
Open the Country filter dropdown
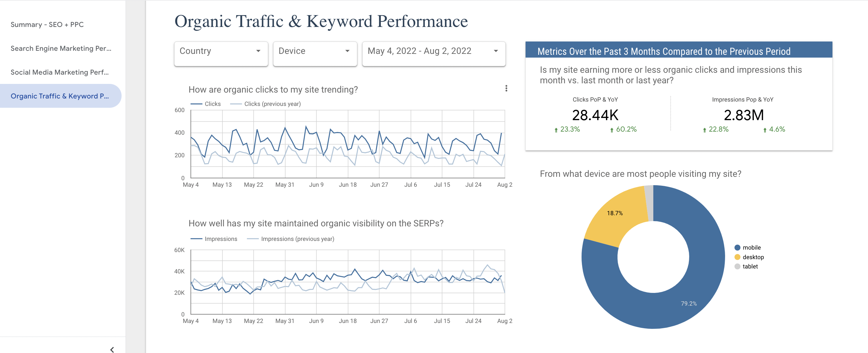click(x=219, y=51)
